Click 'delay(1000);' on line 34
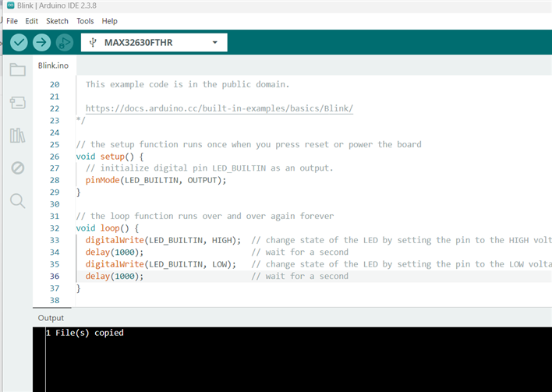The image size is (552, 392). (x=115, y=253)
